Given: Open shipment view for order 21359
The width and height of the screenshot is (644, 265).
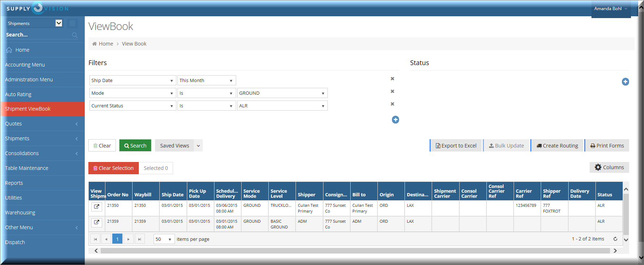Looking at the screenshot, I should (97, 222).
